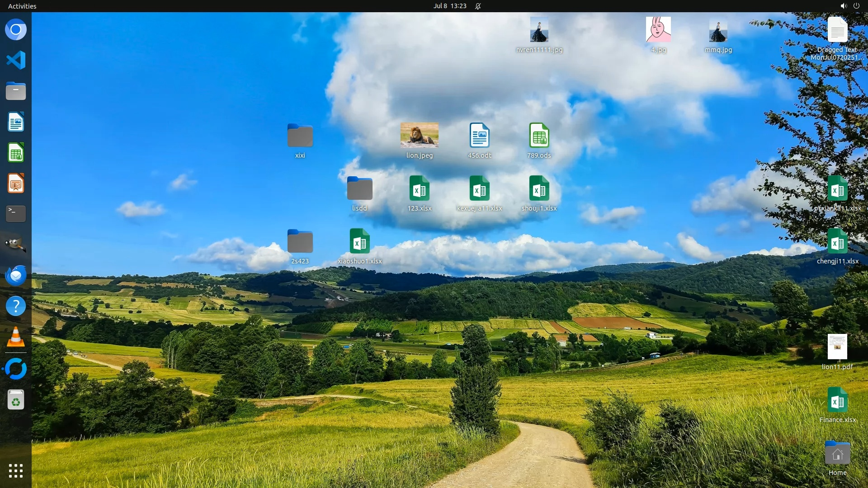Select the Home folder on the desktop
Screen dimensions: 868x488
[x=837, y=453]
